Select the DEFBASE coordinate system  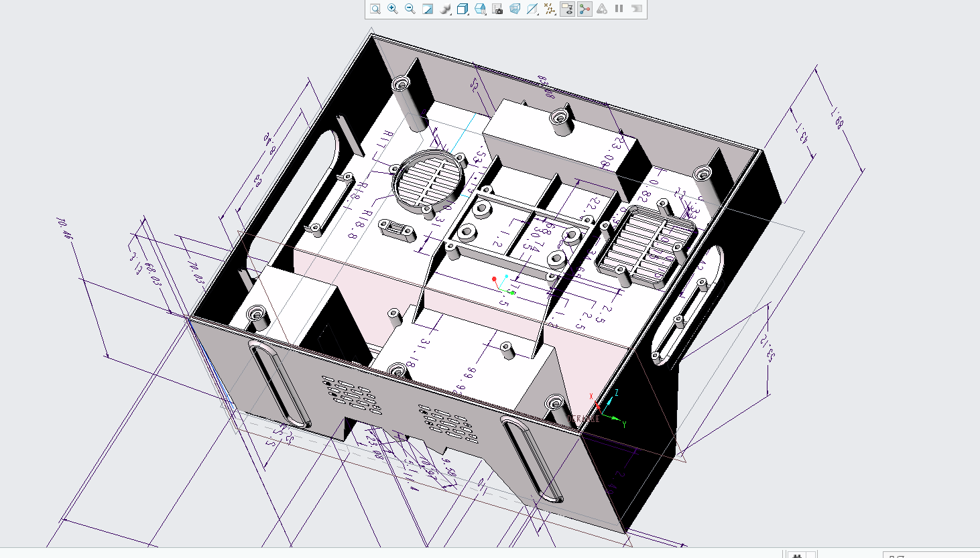pyautogui.click(x=584, y=419)
